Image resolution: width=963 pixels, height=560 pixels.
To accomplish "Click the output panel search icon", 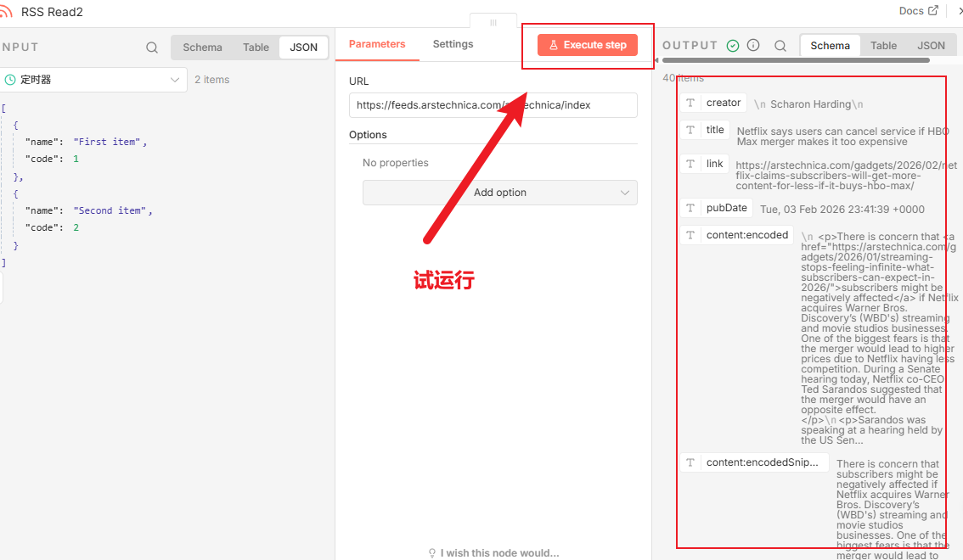I will coord(780,46).
